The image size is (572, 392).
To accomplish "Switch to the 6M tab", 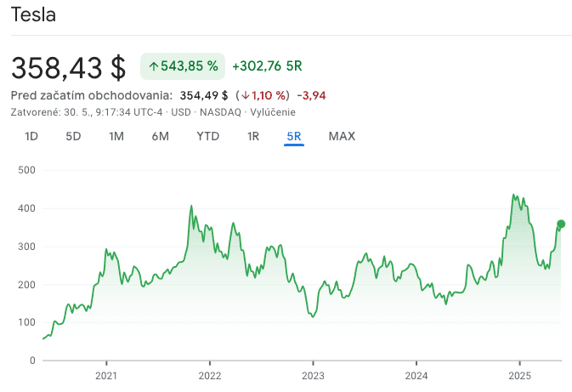I will pyautogui.click(x=160, y=136).
